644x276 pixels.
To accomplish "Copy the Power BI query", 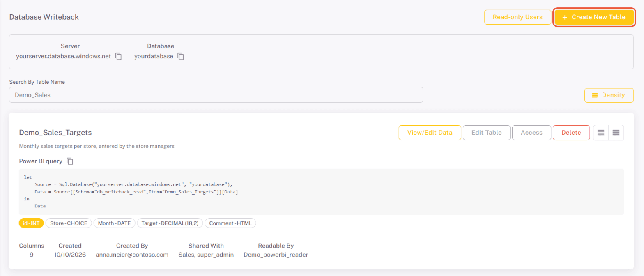I will [70, 161].
